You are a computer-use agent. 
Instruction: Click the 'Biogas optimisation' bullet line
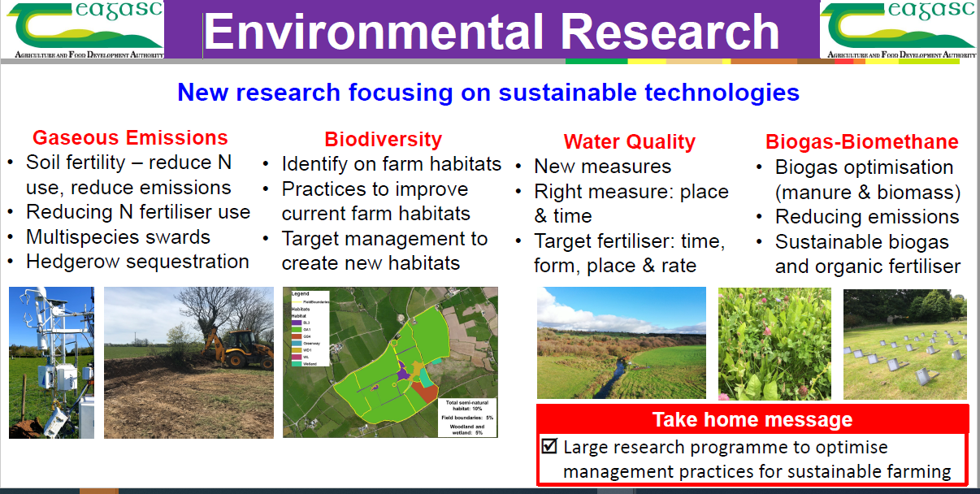point(864,167)
